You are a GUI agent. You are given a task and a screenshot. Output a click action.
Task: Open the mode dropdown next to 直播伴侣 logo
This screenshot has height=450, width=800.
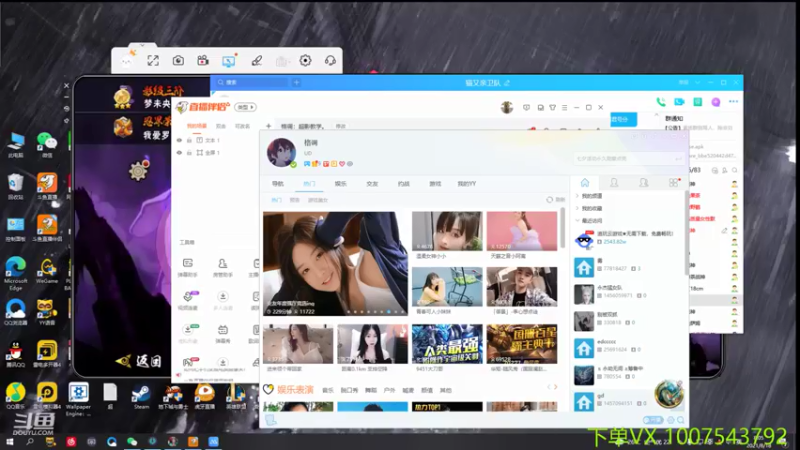[245, 107]
